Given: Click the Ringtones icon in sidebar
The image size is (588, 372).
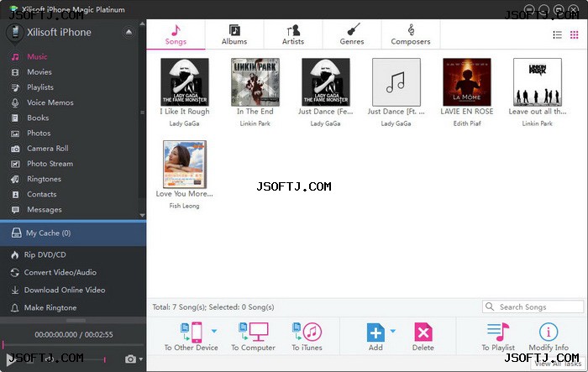Looking at the screenshot, I should pos(15,179).
